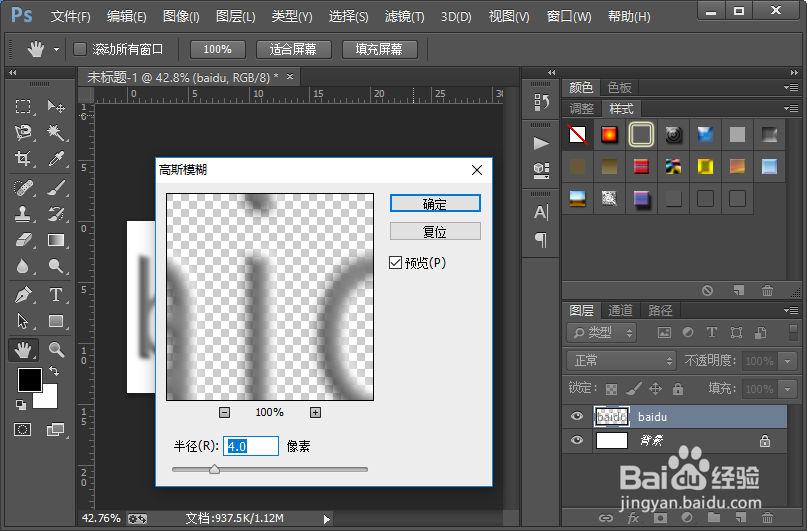Expand the 填充 value dropdown
807x531 pixels.
pos(787,388)
